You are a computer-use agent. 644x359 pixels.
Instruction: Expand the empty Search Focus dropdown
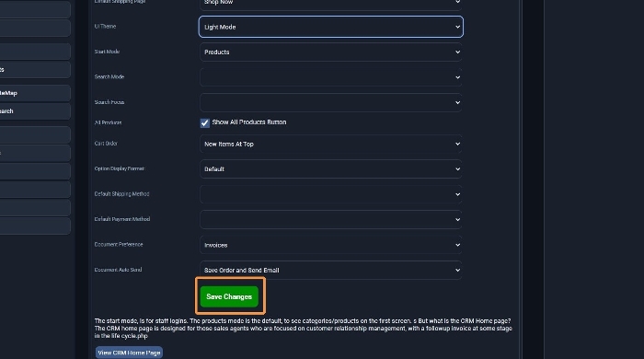coord(330,102)
